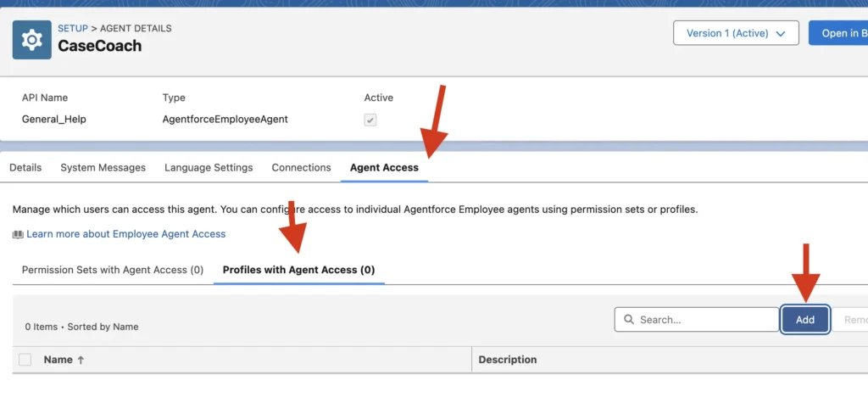868x403 pixels.
Task: Click the SETUP breadcrumb link
Action: pyautogui.click(x=73, y=28)
